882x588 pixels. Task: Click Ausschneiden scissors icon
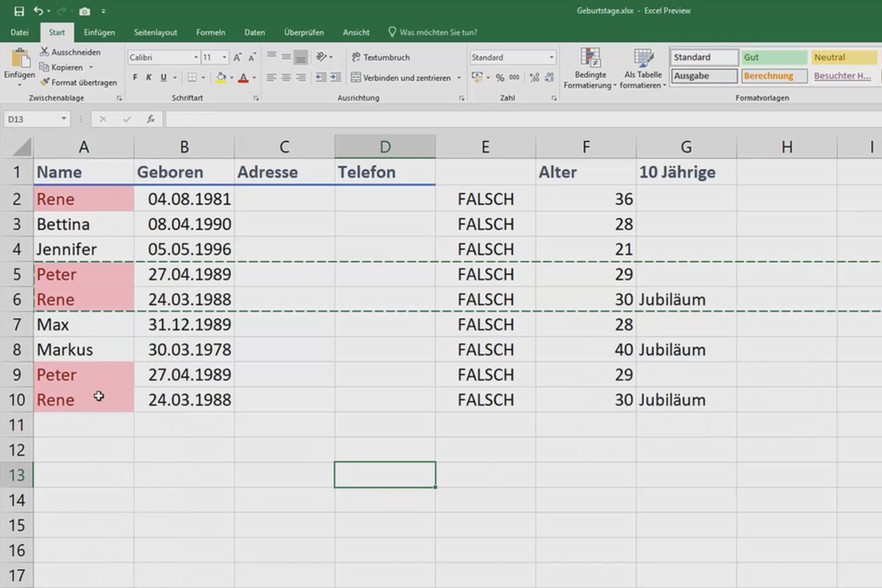pyautogui.click(x=44, y=52)
